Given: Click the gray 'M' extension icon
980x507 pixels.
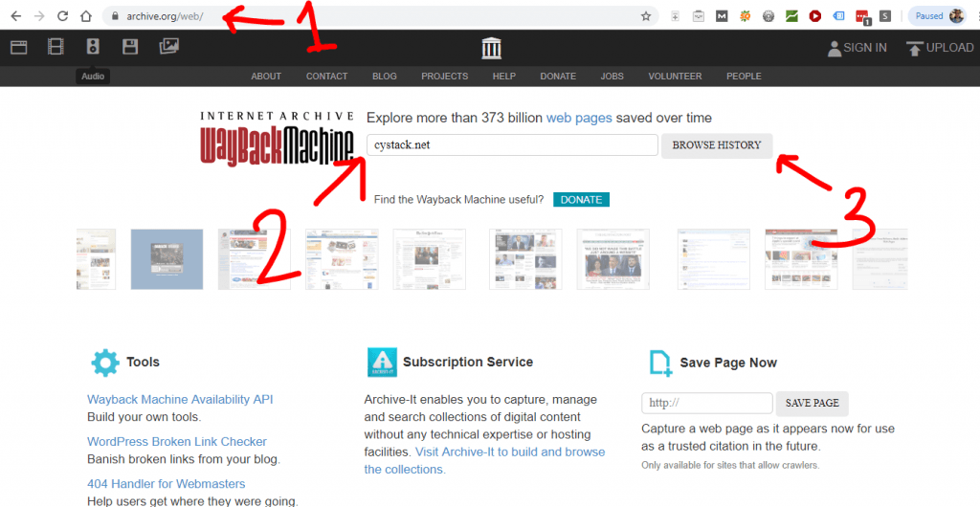Looking at the screenshot, I should point(722,17).
